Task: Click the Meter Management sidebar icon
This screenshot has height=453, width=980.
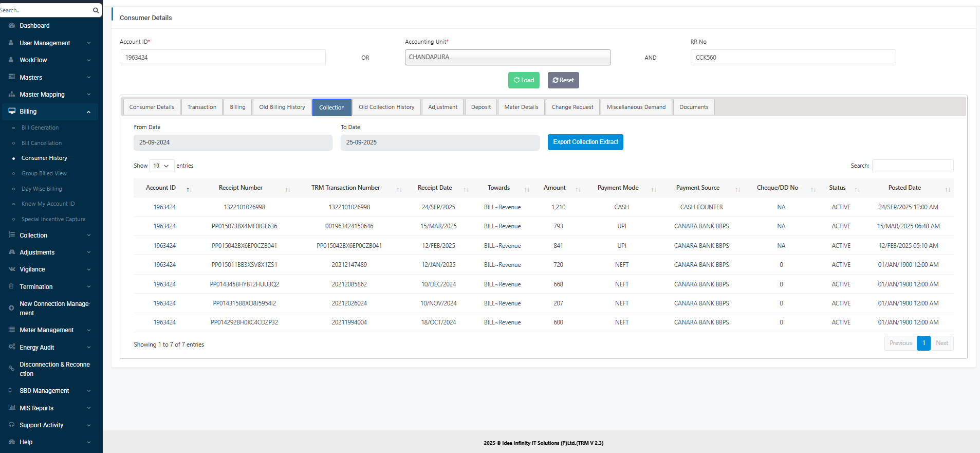Action: pos(11,330)
